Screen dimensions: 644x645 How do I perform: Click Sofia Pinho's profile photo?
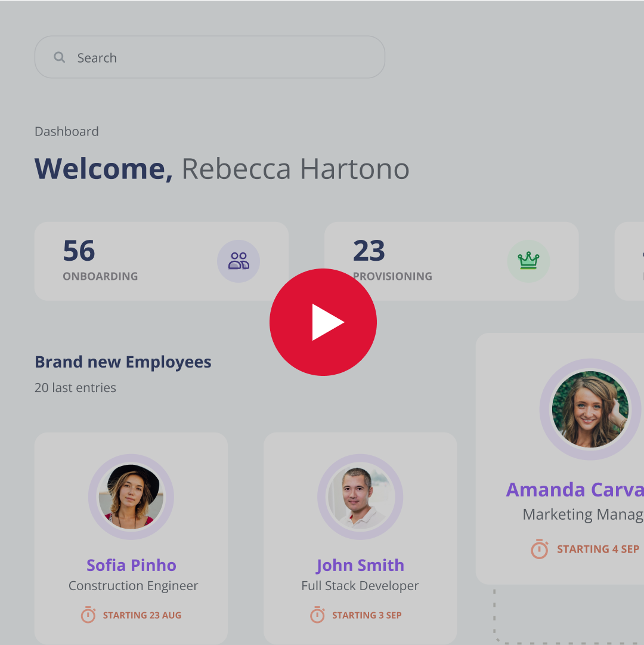point(131,497)
